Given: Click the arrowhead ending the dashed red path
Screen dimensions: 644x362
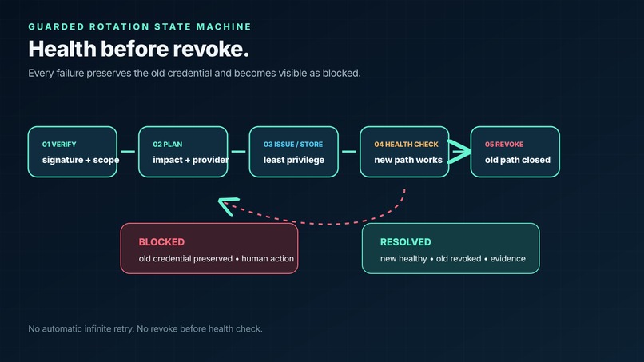Looking at the screenshot, I should 228,205.
